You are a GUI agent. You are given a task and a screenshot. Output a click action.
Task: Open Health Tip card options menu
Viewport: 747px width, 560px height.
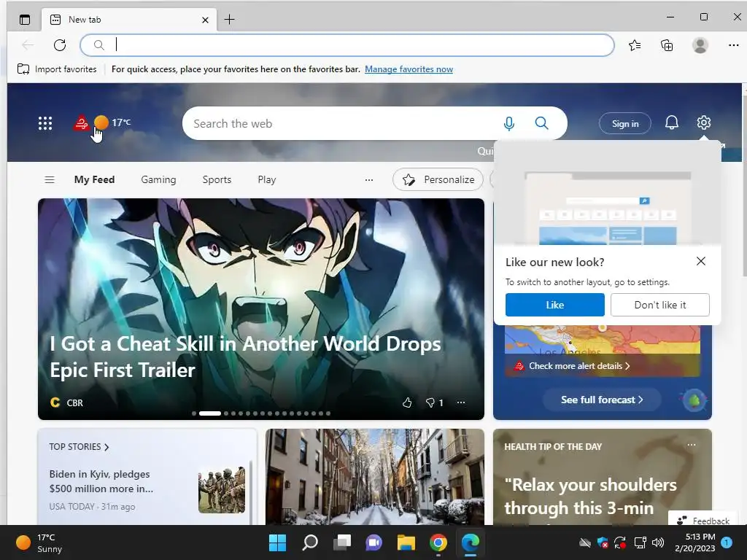692,446
